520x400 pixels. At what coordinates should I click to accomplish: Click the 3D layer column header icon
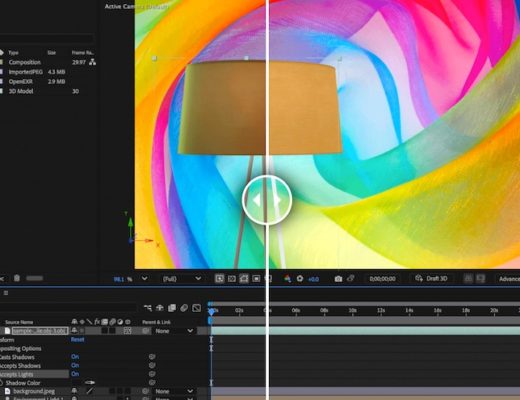(x=127, y=322)
